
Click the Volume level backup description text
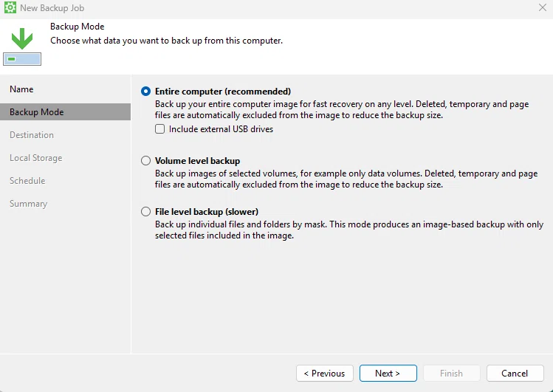coord(346,179)
